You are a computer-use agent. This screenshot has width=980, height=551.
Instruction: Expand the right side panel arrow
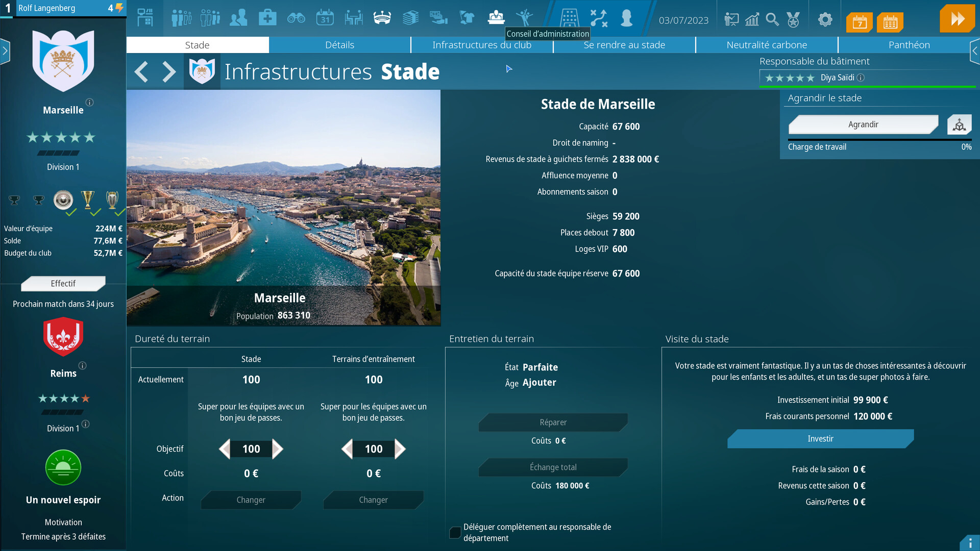click(x=974, y=51)
